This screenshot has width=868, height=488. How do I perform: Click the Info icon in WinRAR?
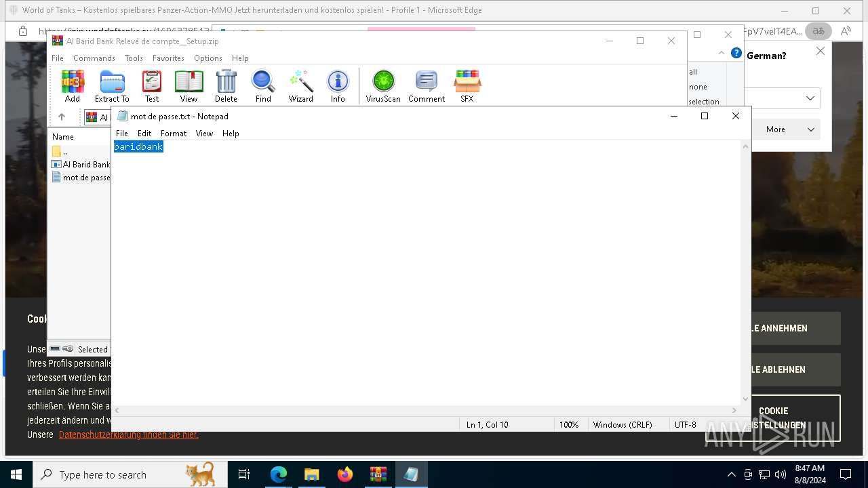(x=338, y=86)
